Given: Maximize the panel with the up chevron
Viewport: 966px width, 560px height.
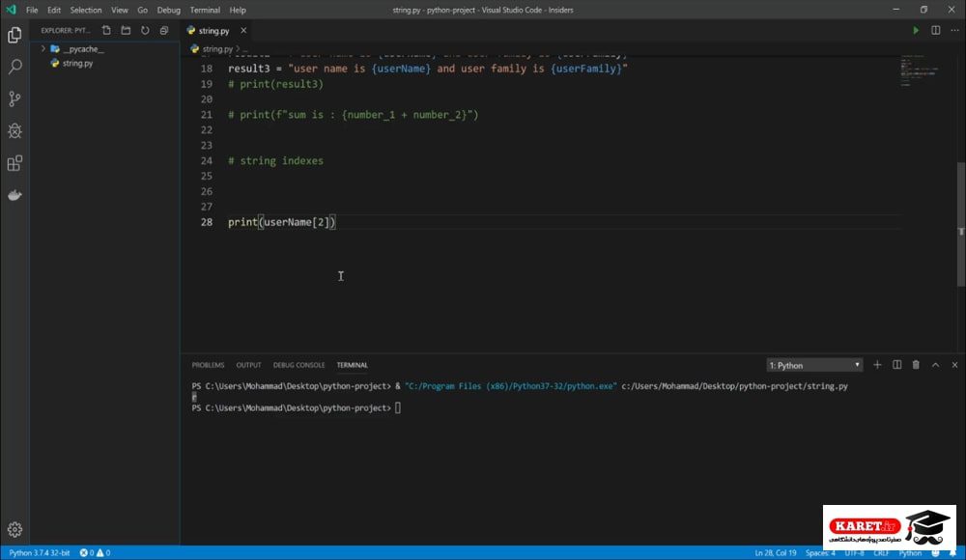Looking at the screenshot, I should tap(936, 365).
